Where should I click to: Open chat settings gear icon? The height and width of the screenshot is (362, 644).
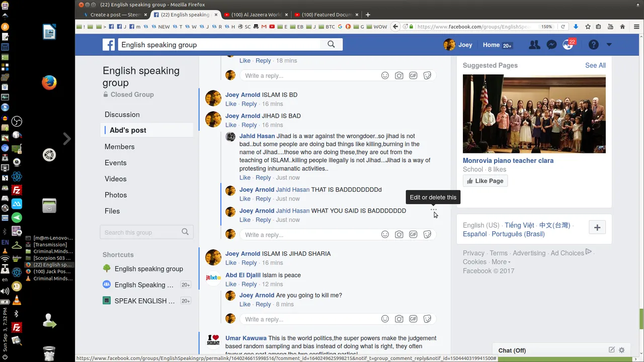[x=622, y=350]
